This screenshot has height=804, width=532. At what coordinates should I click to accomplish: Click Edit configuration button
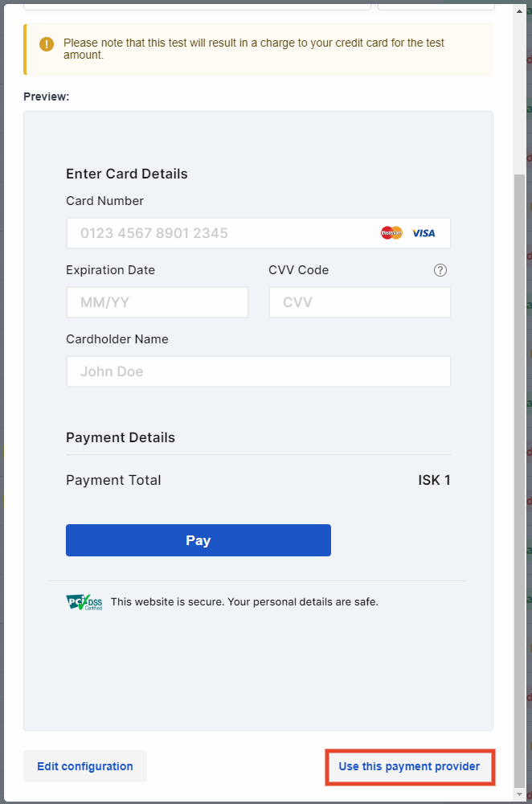[85, 766]
